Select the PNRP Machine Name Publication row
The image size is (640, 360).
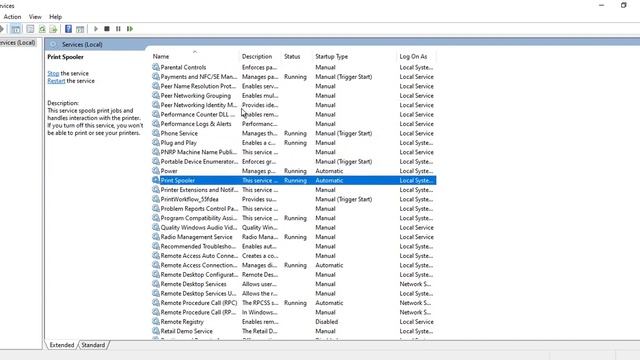(293, 152)
